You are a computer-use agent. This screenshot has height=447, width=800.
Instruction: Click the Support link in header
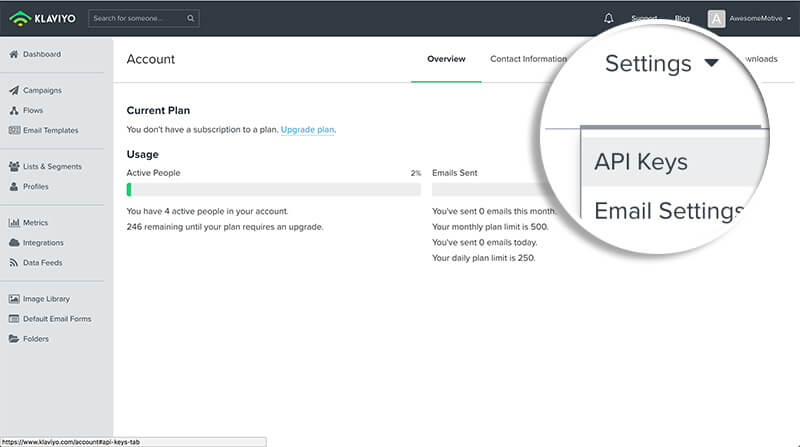pyautogui.click(x=644, y=18)
